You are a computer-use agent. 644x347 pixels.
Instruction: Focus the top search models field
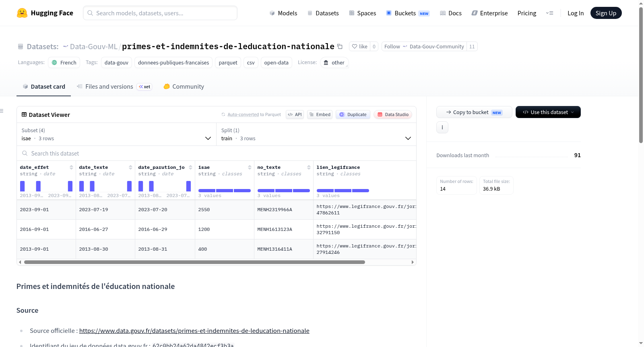160,13
